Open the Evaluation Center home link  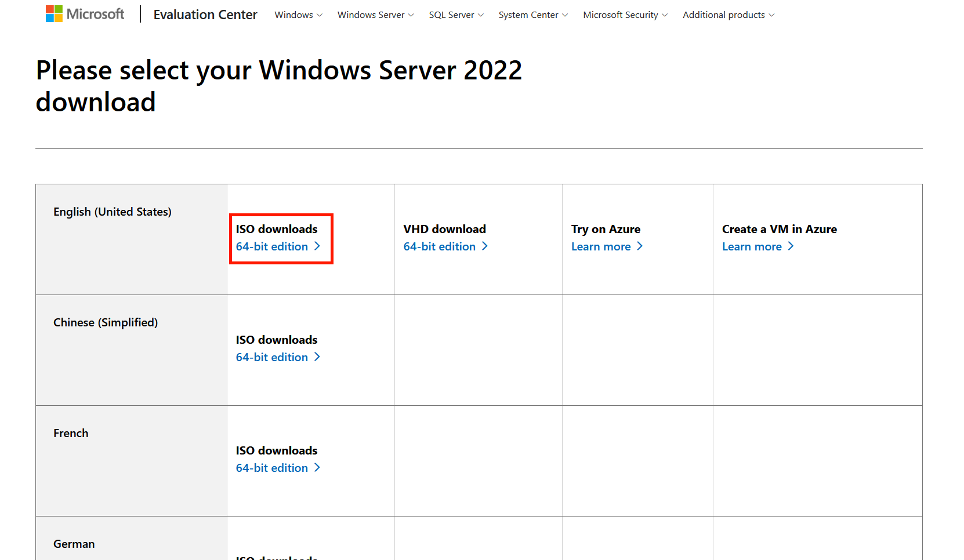(x=205, y=14)
